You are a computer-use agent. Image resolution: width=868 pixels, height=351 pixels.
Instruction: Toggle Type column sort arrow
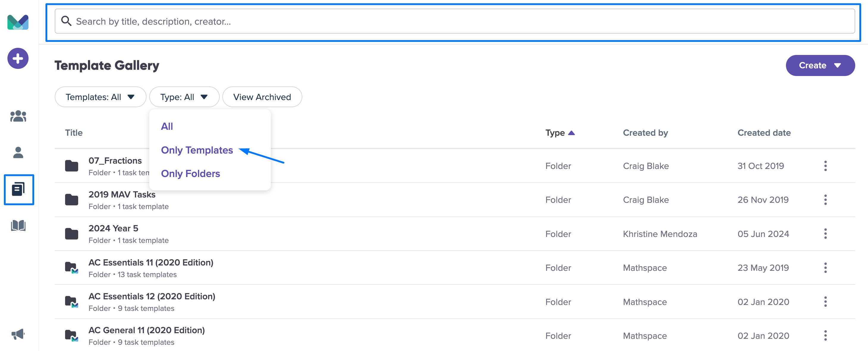point(571,133)
